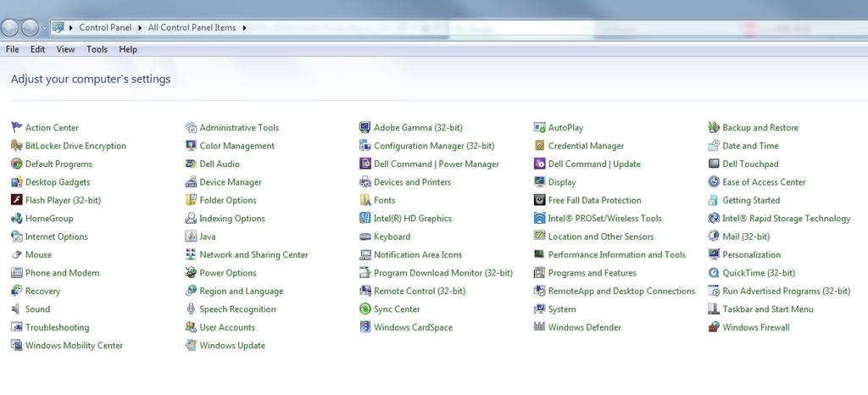Open the File menu
Viewport: 868px width, 395px height.
pyautogui.click(x=12, y=49)
